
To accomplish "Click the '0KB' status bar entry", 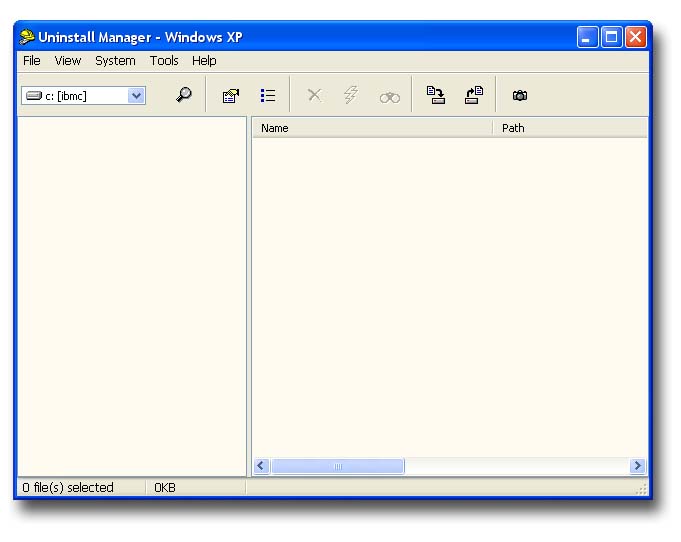I will coord(165,488).
